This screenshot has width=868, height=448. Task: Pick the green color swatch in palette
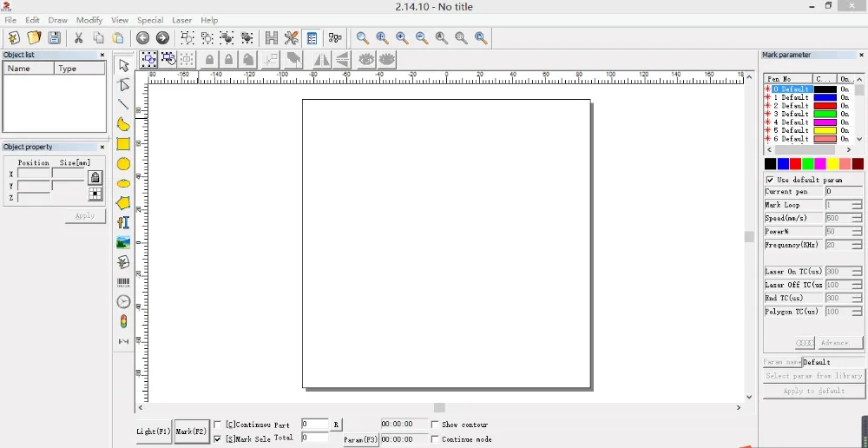pos(807,164)
